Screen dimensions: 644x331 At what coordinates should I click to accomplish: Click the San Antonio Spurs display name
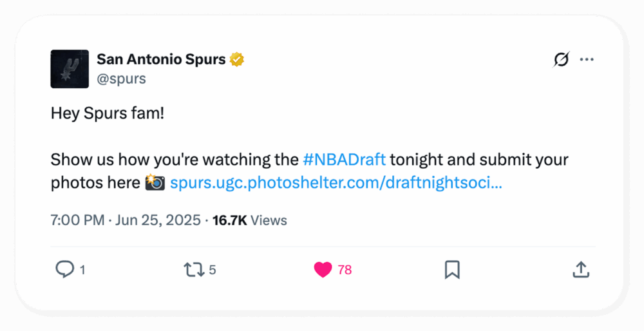coord(161,60)
